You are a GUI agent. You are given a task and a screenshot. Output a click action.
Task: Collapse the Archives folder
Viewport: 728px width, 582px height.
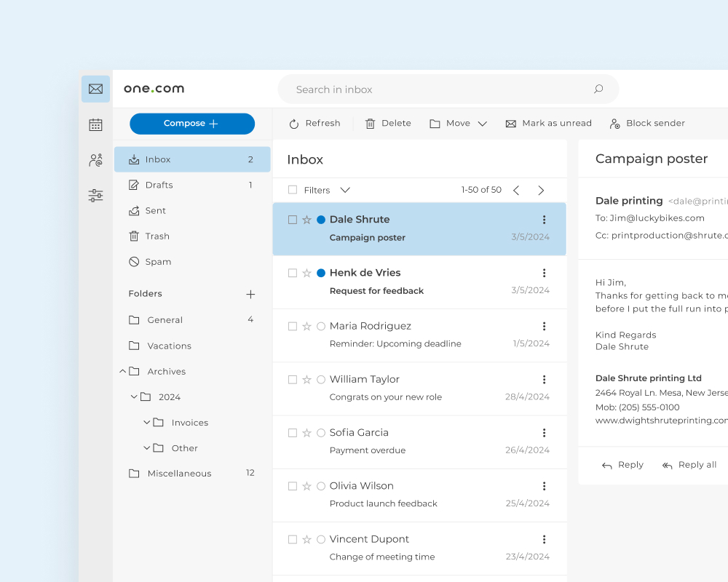122,371
